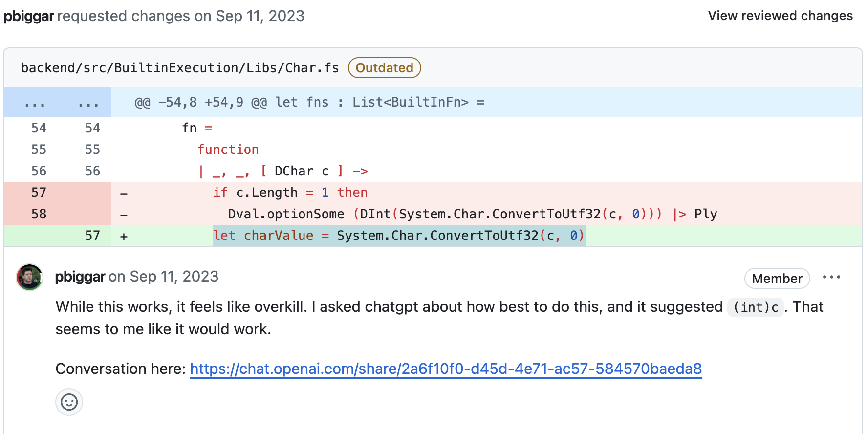Click the inline (int)c code snippet

pos(755,307)
